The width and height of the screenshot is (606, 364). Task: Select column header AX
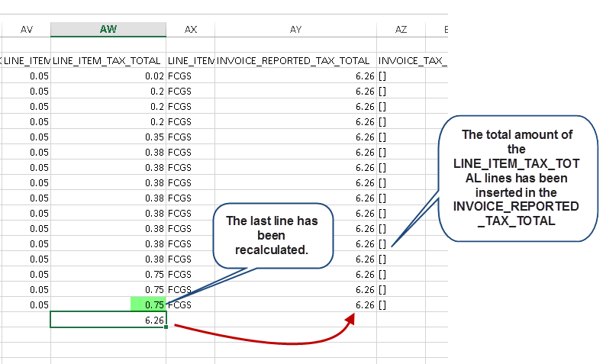point(191,29)
